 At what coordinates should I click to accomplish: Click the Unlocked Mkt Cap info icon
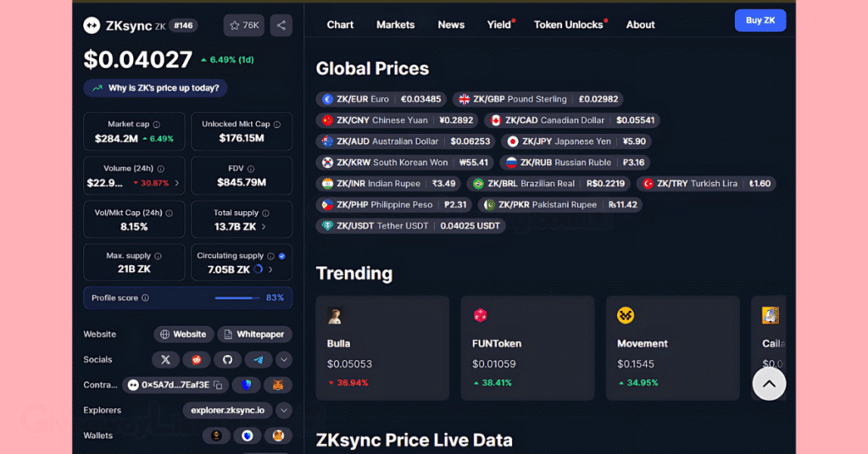(277, 125)
